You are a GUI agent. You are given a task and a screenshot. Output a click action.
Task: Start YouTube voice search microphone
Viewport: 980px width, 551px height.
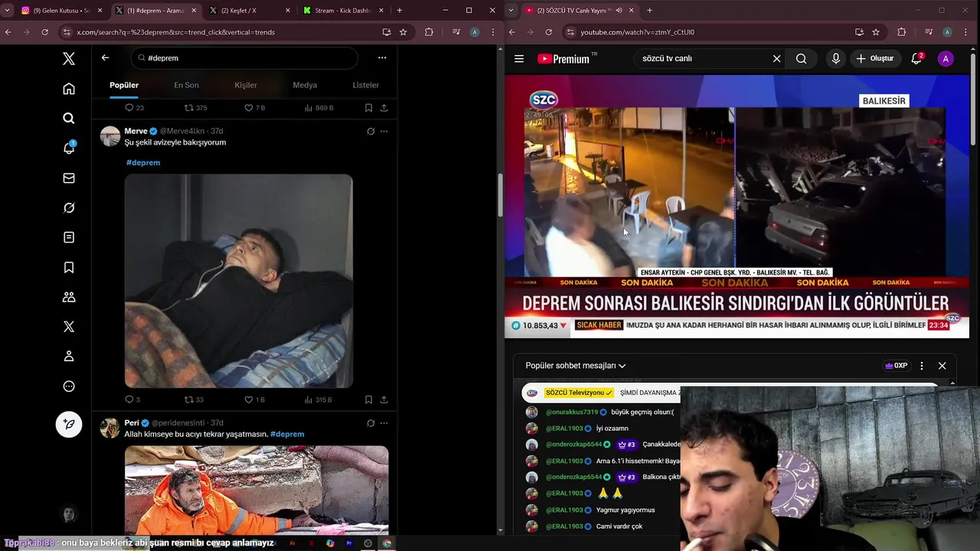(x=835, y=59)
